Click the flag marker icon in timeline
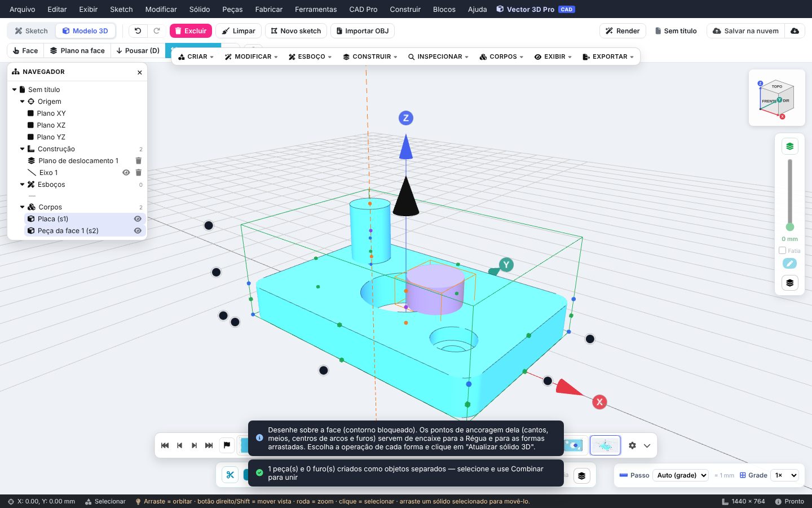This screenshot has height=508, width=812. [227, 445]
